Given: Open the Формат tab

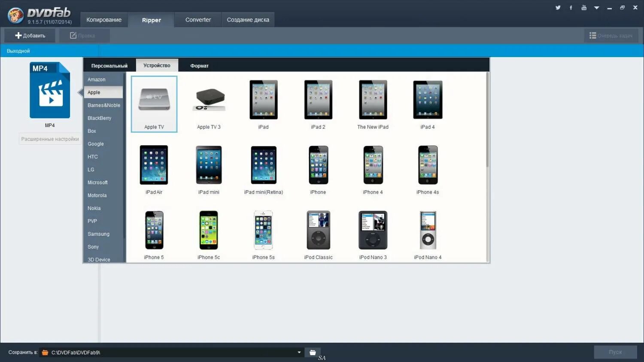Looking at the screenshot, I should [199, 65].
